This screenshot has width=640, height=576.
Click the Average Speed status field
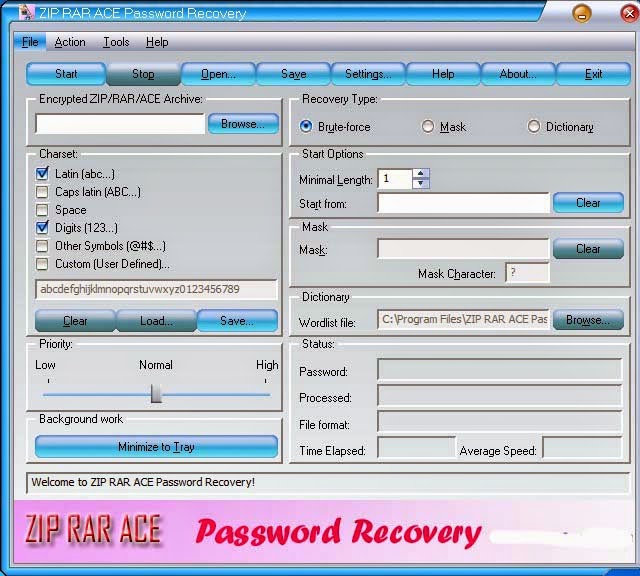[x=582, y=448]
